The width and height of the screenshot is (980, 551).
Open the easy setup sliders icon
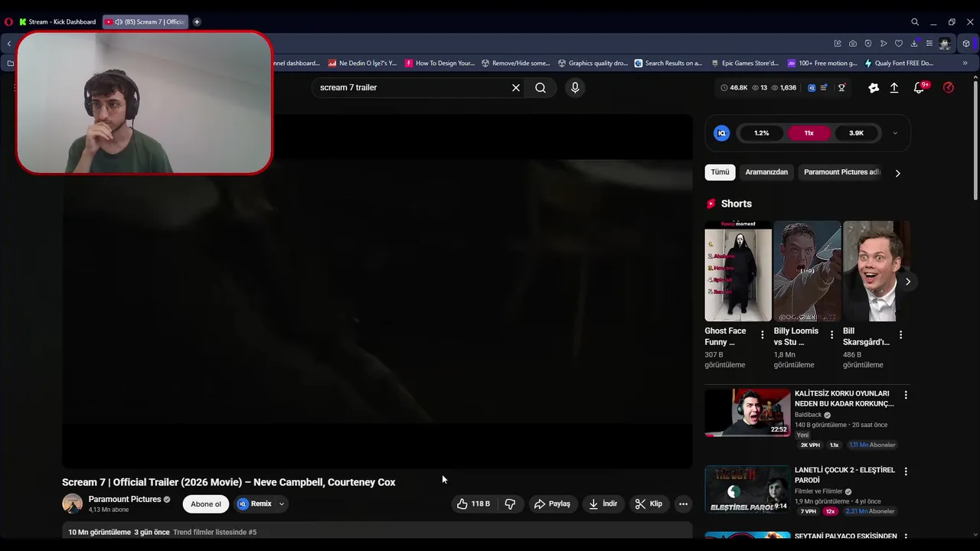tap(929, 44)
